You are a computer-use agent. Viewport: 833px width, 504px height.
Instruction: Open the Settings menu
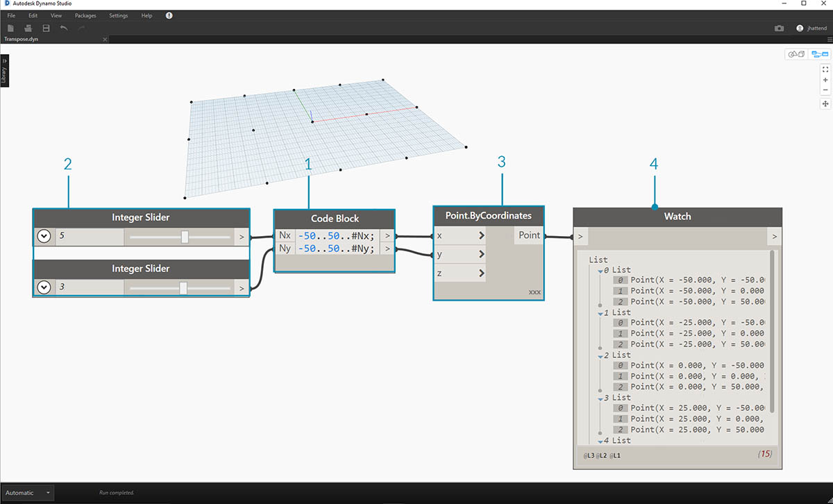118,15
